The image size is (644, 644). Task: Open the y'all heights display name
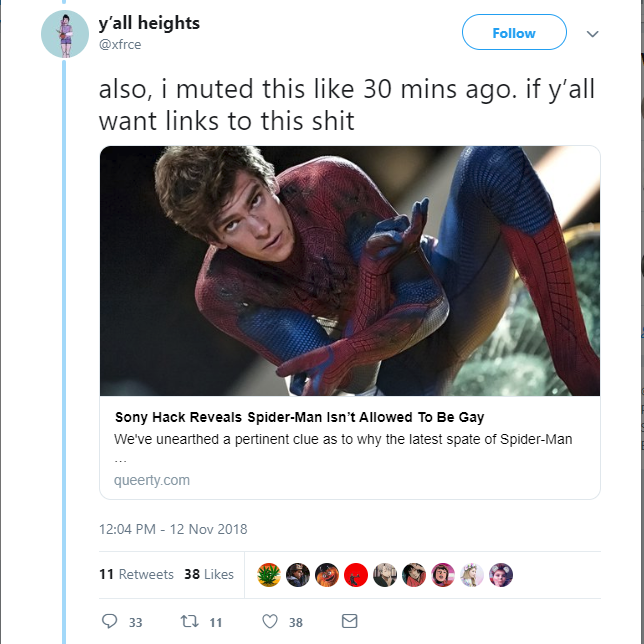149,23
